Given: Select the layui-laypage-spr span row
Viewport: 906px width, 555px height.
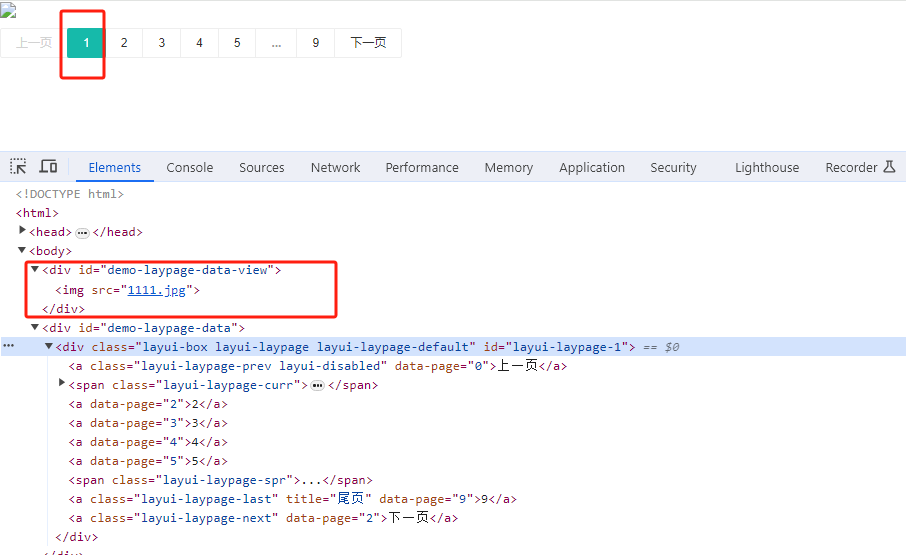Looking at the screenshot, I should [x=221, y=480].
